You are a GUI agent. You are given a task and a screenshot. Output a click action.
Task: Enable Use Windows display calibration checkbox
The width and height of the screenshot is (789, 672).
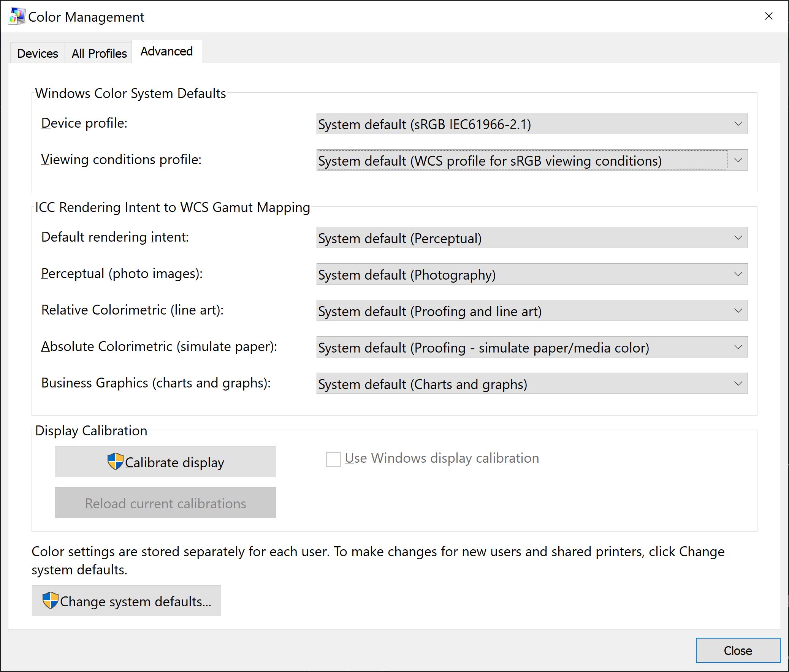333,459
